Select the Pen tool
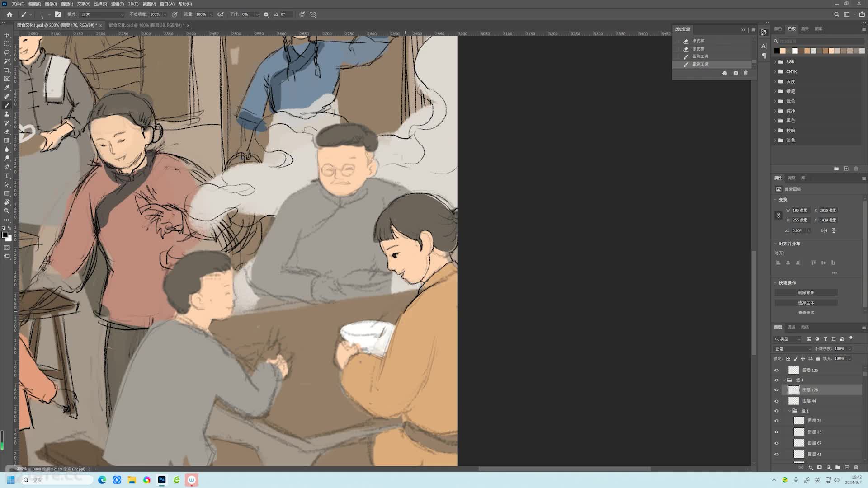This screenshot has width=868, height=488. coord(7,167)
